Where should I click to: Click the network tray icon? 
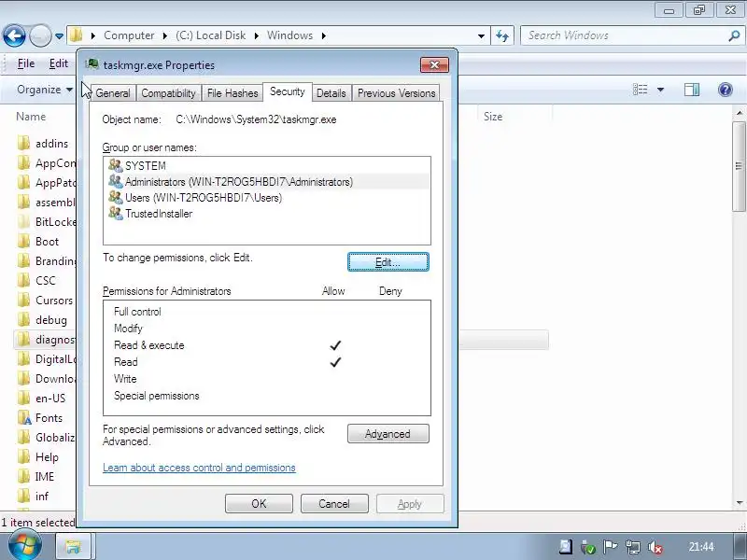(633, 547)
